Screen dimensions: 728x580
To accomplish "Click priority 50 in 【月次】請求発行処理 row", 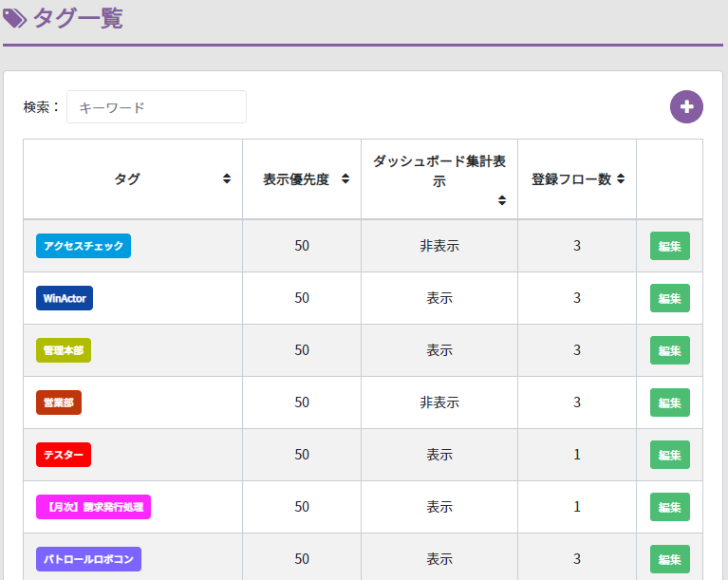I will point(302,507).
